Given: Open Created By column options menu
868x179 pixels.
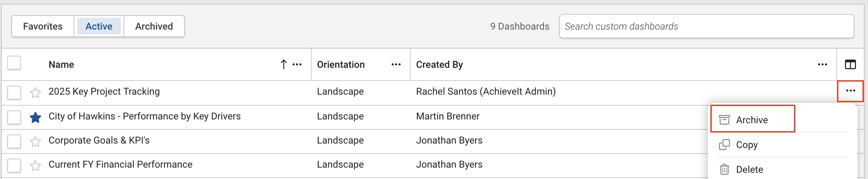Looking at the screenshot, I should 823,64.
